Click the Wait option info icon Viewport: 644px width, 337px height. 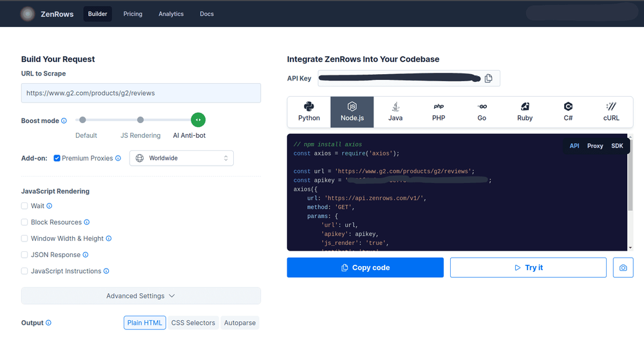coord(50,206)
